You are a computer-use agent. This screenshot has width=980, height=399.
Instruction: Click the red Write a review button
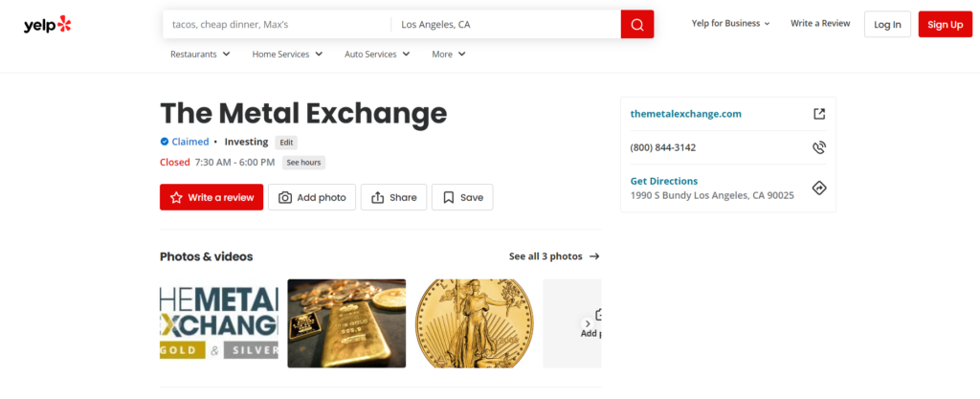212,197
